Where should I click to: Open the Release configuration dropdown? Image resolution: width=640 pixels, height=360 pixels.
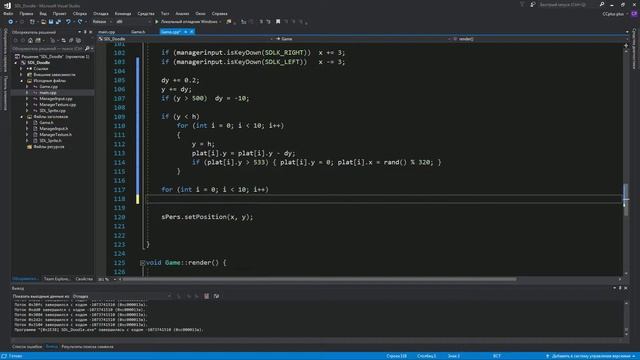click(x=102, y=22)
